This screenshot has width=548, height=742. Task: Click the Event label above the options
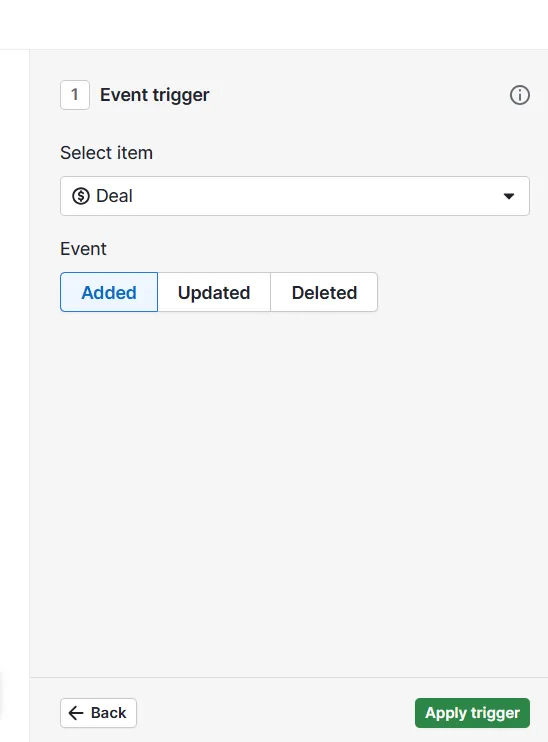tap(83, 249)
